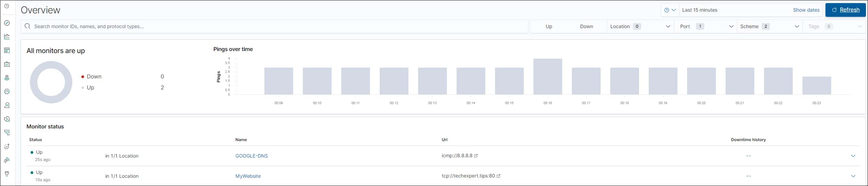This screenshot has width=868, height=186.
Task: Open the Scheme filter dropdown
Action: (769, 26)
